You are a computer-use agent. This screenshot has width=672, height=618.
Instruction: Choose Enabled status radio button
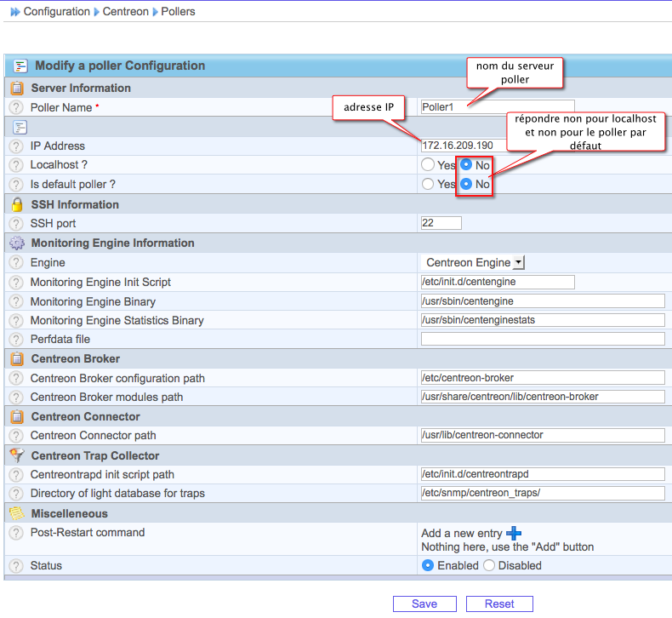tap(429, 565)
